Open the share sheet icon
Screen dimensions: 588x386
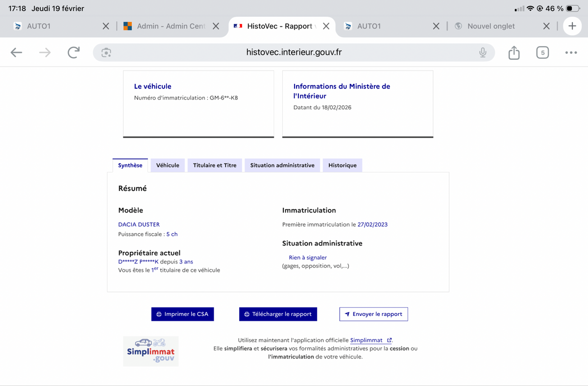pyautogui.click(x=514, y=53)
